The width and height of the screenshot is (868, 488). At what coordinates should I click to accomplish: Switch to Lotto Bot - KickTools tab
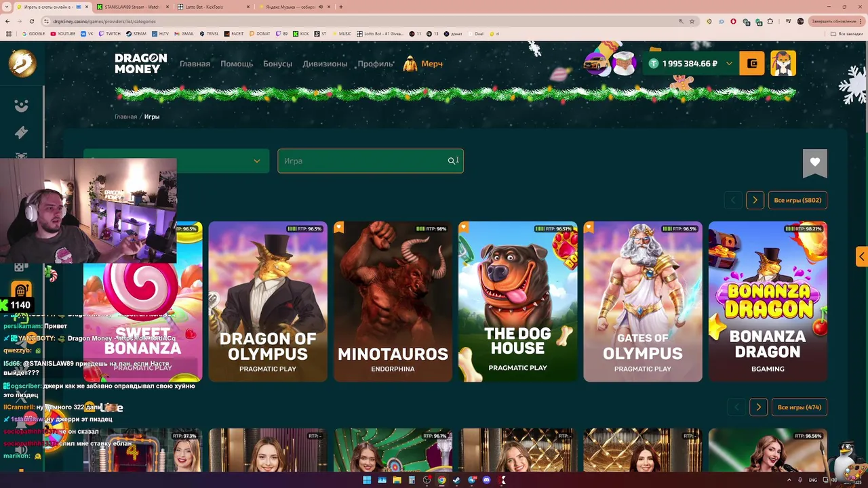214,7
